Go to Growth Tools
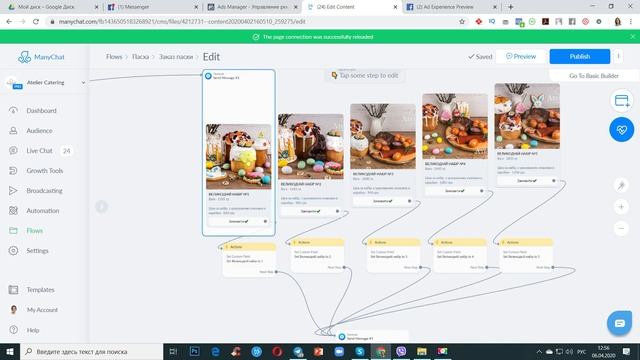Screen dimensions: 640x360 (x=44, y=171)
